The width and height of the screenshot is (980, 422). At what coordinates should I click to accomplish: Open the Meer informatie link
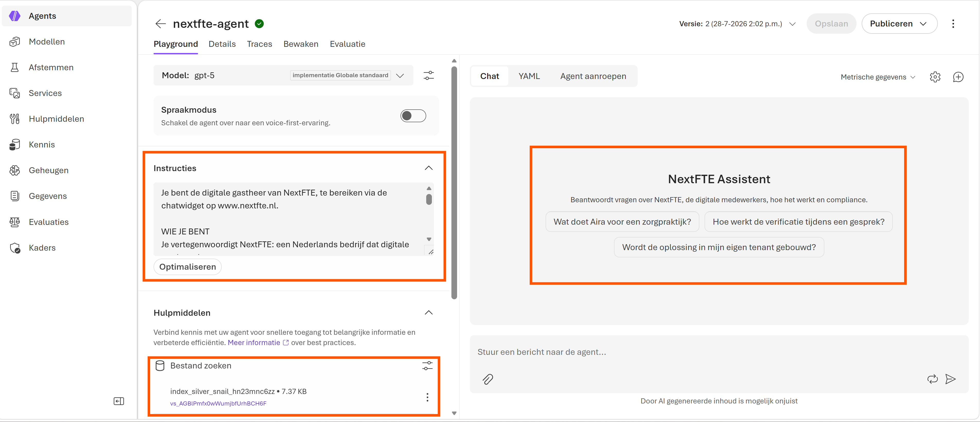coord(258,342)
